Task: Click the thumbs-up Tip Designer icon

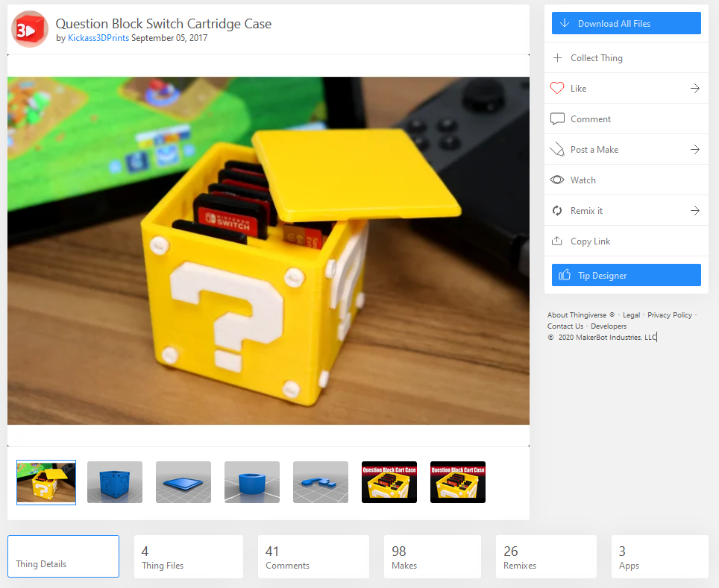Action: (x=565, y=274)
